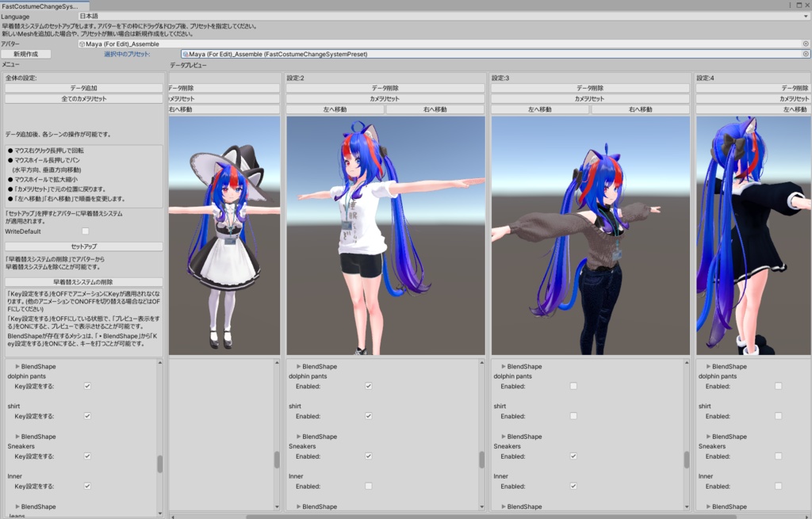Run setup with the セットアップ button

82,246
